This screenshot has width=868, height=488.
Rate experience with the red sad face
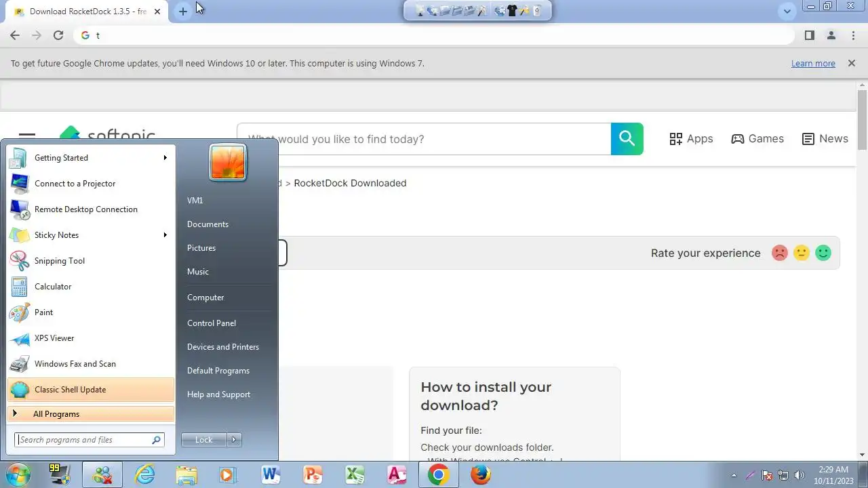pyautogui.click(x=780, y=253)
